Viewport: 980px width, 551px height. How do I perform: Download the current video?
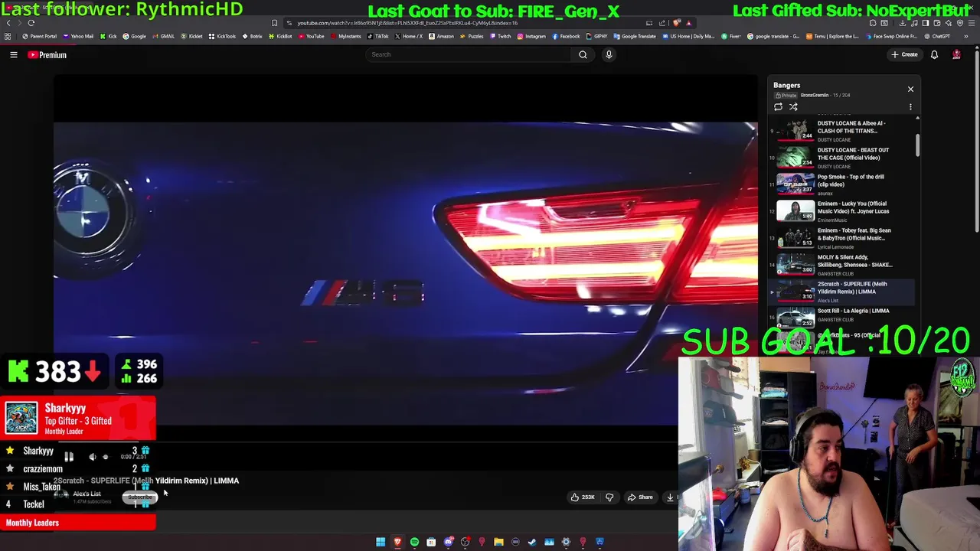coord(670,497)
